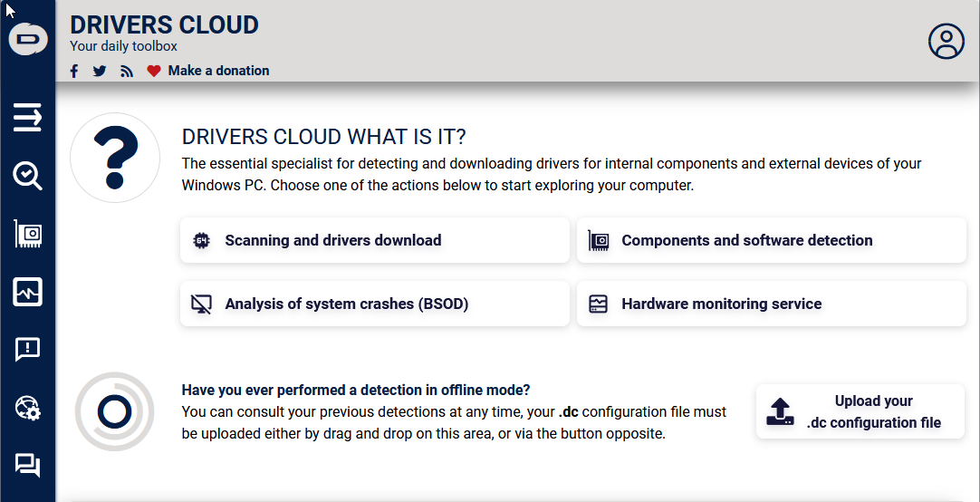Open Analysis of system crashes (BSOD)
Viewport: 980px width, 502px height.
point(375,304)
